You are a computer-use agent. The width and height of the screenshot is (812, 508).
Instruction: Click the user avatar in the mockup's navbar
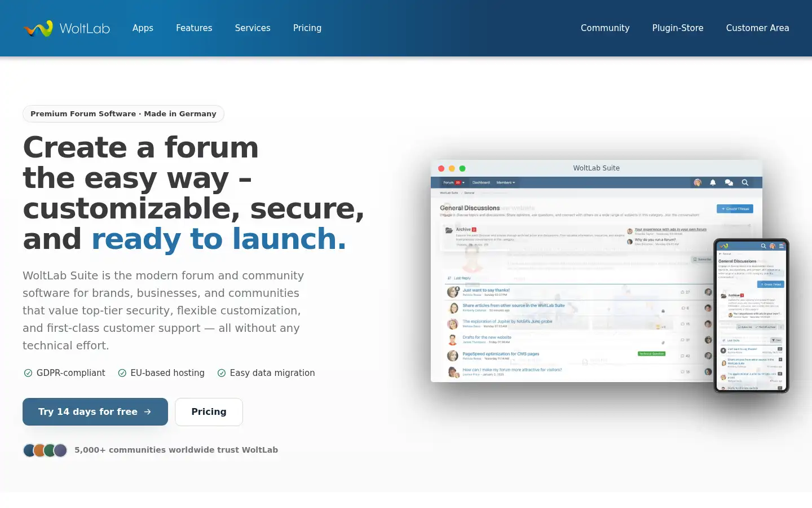coord(698,182)
